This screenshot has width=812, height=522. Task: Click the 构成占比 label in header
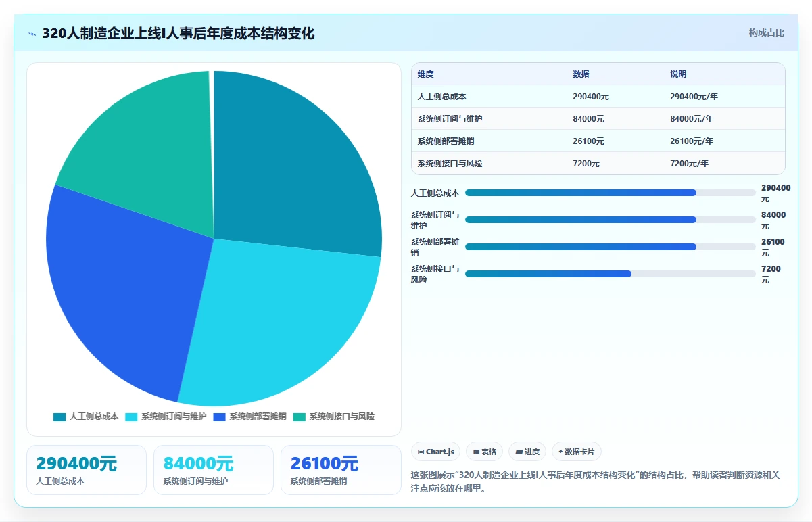(x=767, y=33)
